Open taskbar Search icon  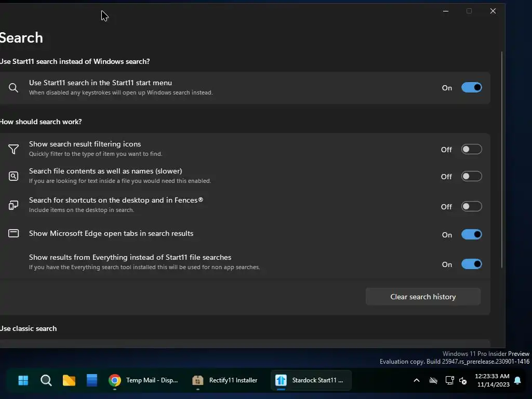(46, 380)
